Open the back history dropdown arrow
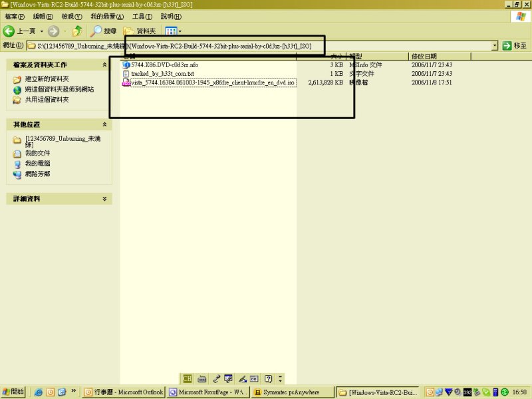Viewport: 532px width, 399px height. point(42,31)
